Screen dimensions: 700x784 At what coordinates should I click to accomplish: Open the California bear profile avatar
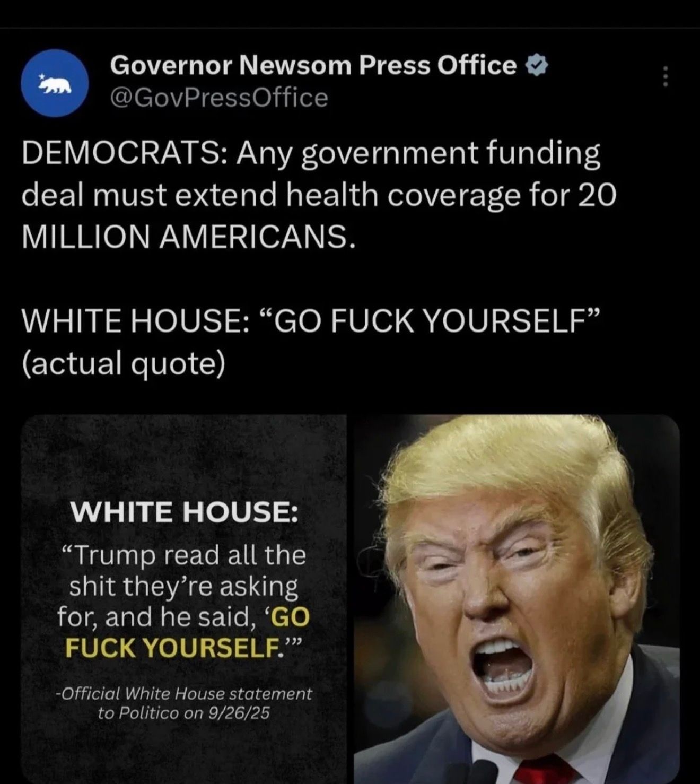pos(55,83)
